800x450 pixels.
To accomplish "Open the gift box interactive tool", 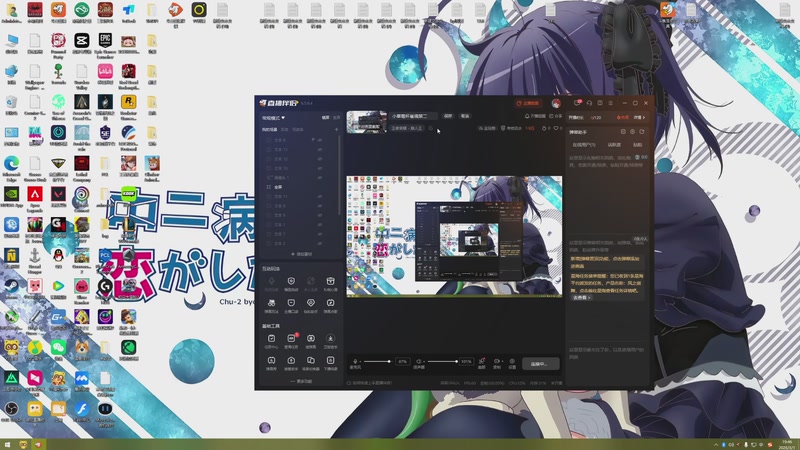I will (x=330, y=281).
